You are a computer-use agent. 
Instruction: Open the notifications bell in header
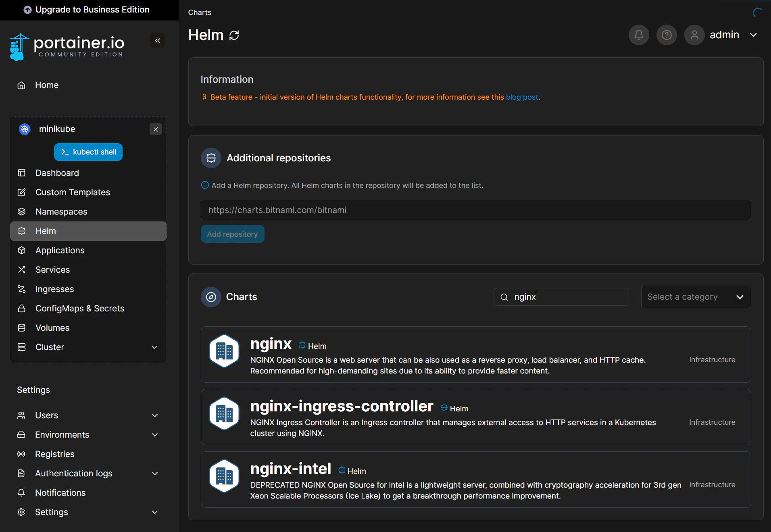[639, 35]
